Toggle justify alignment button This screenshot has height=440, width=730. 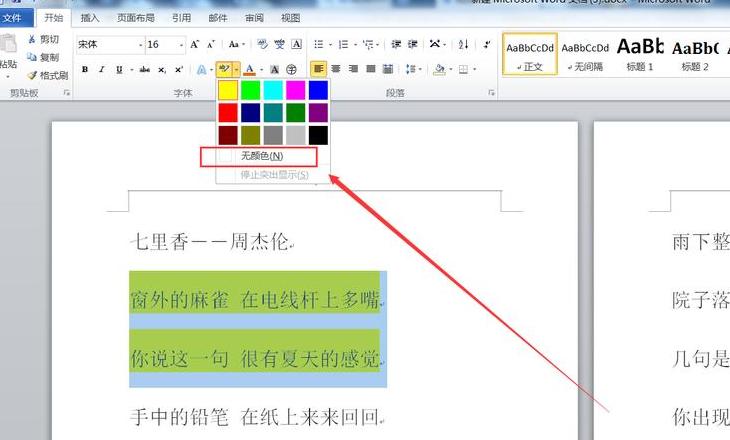pos(371,69)
